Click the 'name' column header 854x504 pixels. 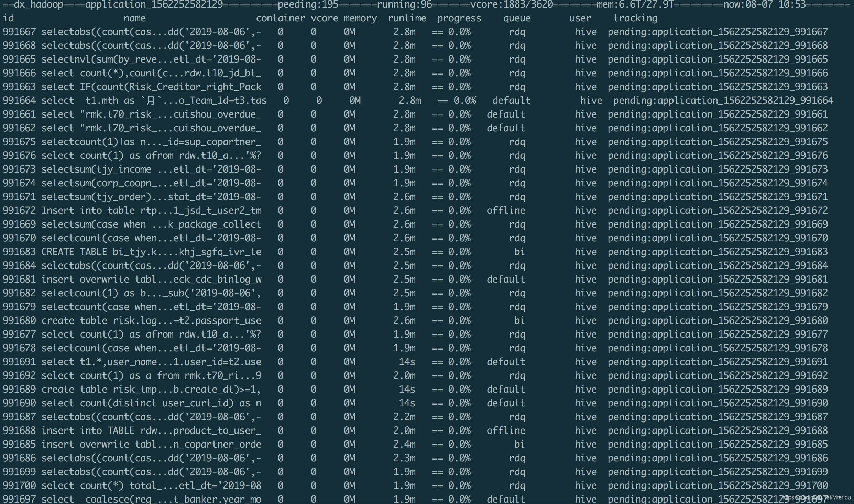(135, 18)
